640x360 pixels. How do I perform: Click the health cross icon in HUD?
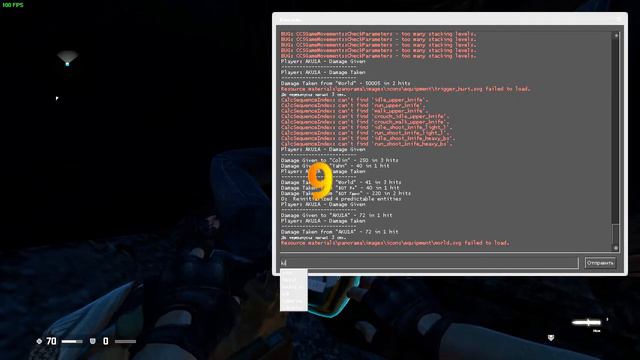pyautogui.click(x=39, y=341)
